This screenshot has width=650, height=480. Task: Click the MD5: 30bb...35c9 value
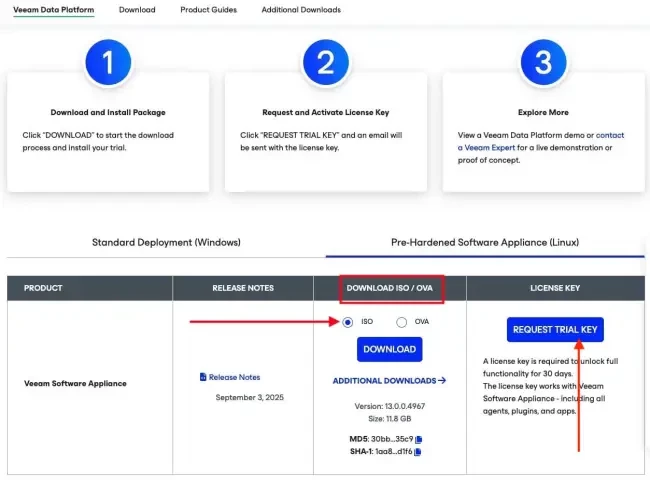click(x=381, y=439)
